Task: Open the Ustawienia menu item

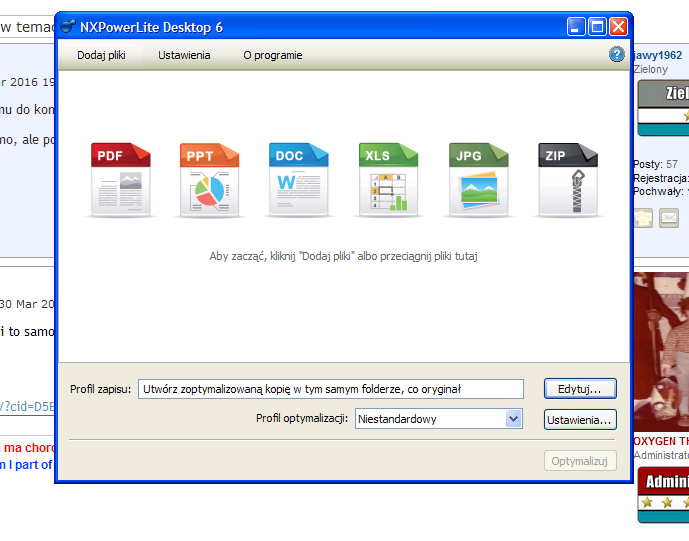Action: tap(184, 55)
